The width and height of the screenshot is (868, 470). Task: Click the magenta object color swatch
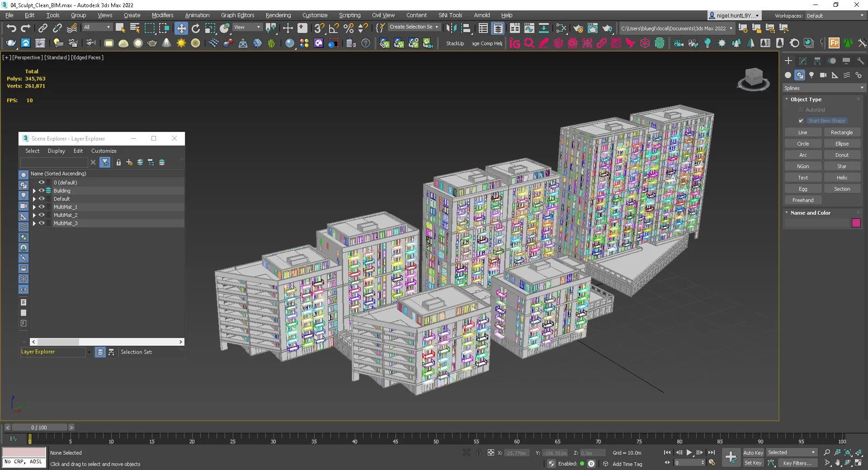coord(856,223)
